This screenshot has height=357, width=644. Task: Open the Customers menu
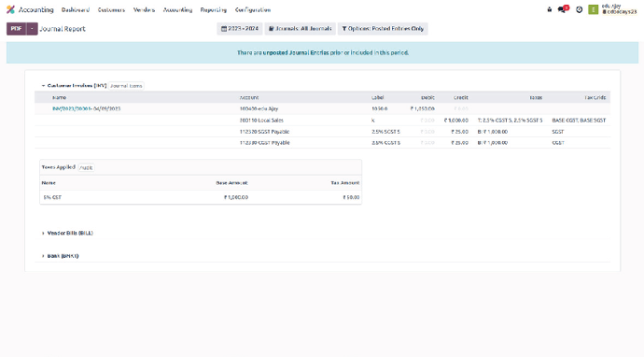[x=111, y=10]
